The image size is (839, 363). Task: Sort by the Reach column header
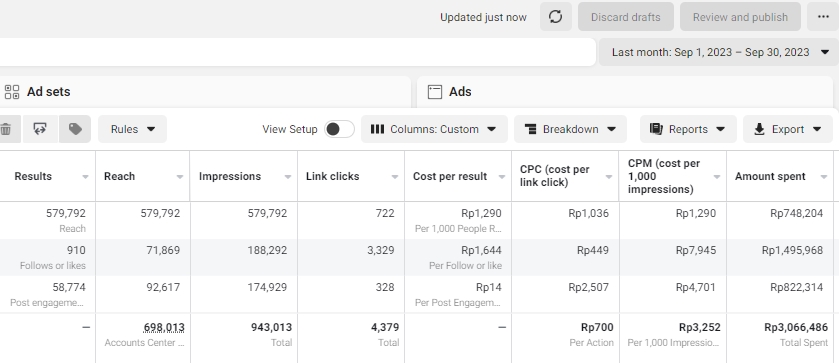click(119, 176)
